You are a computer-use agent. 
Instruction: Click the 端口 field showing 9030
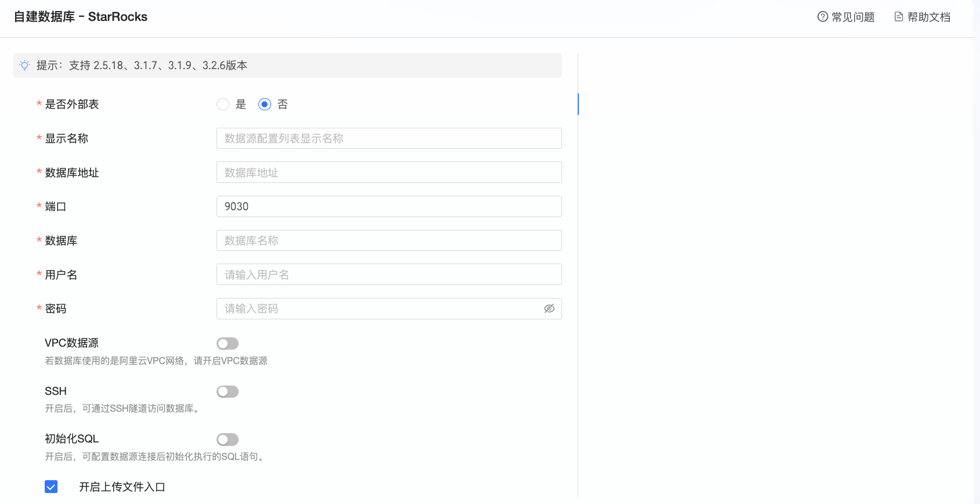click(x=389, y=206)
